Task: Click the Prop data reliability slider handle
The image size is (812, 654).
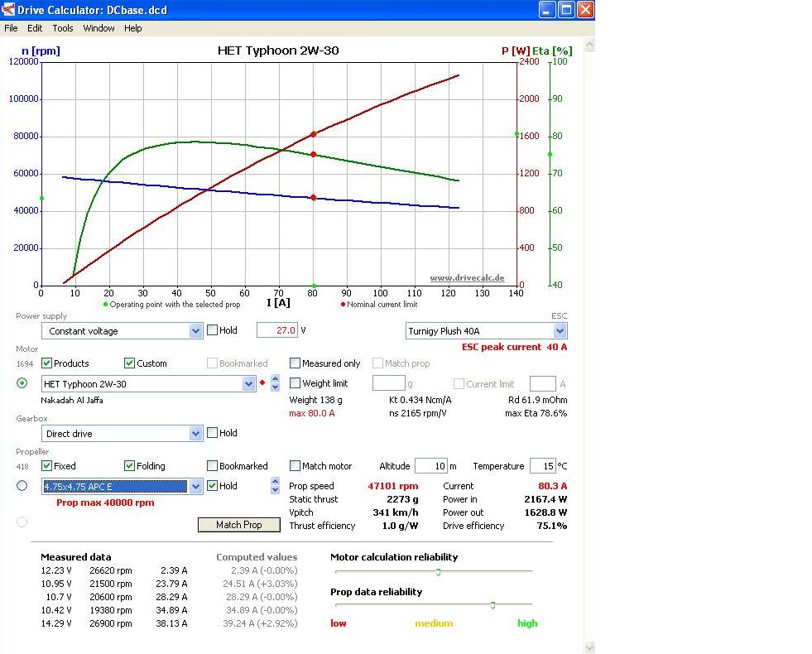Action: [x=492, y=605]
